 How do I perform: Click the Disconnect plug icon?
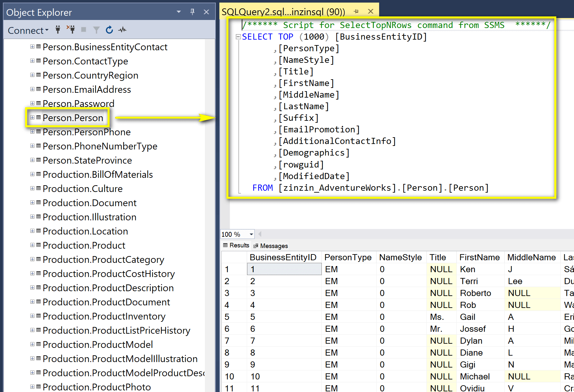point(71,30)
